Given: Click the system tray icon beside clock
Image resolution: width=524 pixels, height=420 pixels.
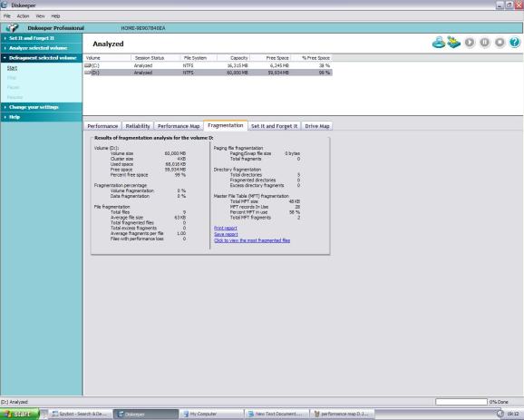Looking at the screenshot, I should (x=500, y=414).
